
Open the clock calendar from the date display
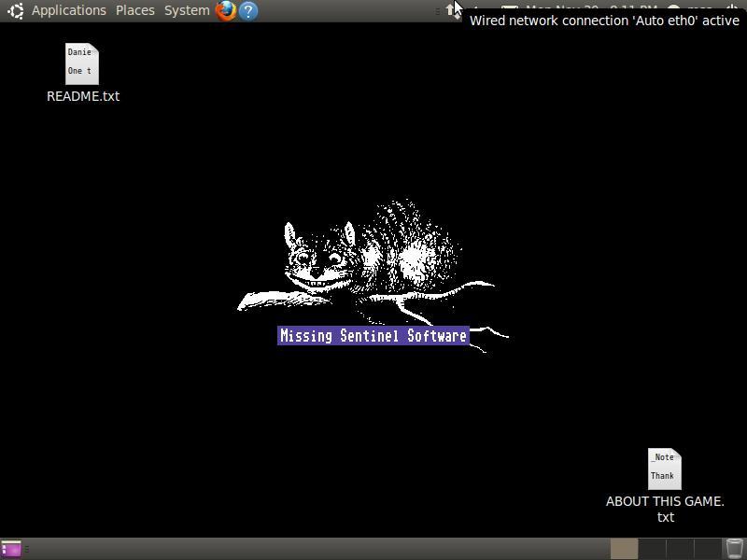[590, 7]
